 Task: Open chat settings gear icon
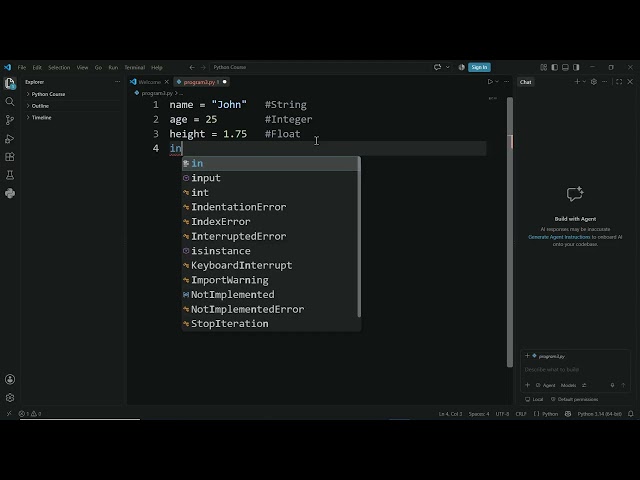click(x=594, y=82)
